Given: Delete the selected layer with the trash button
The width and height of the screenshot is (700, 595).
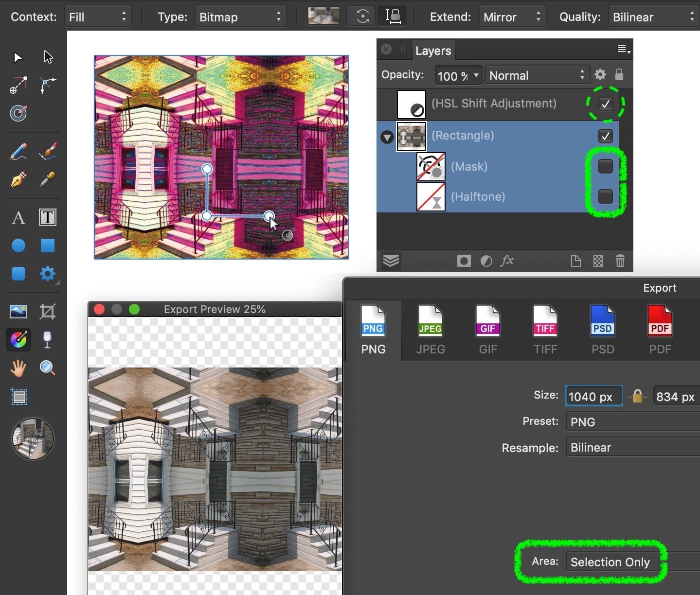Looking at the screenshot, I should [620, 261].
